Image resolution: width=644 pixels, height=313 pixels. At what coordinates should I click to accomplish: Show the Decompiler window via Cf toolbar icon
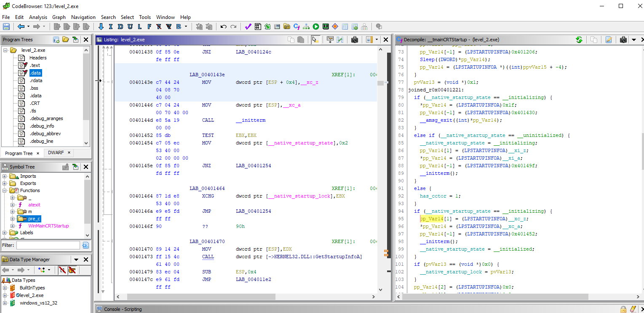297,27
